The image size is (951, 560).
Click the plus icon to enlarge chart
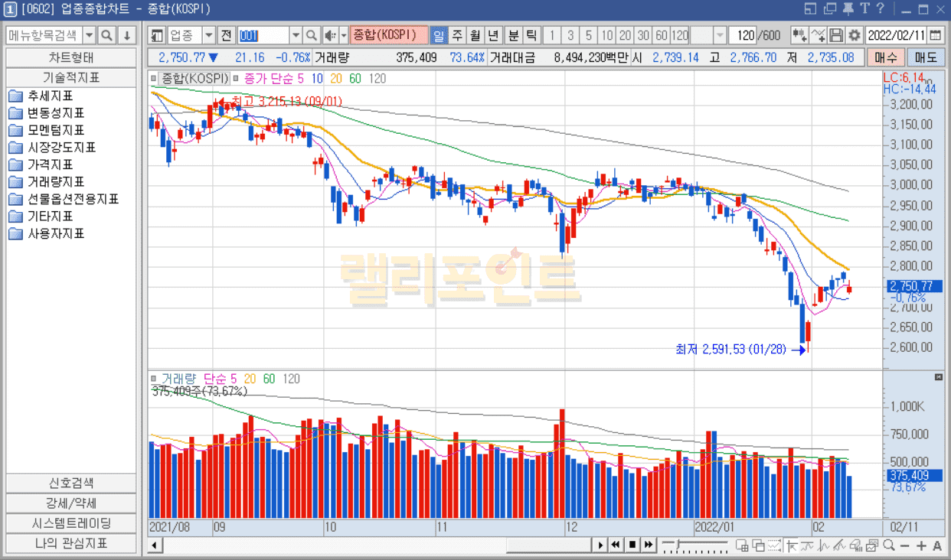[x=921, y=545]
